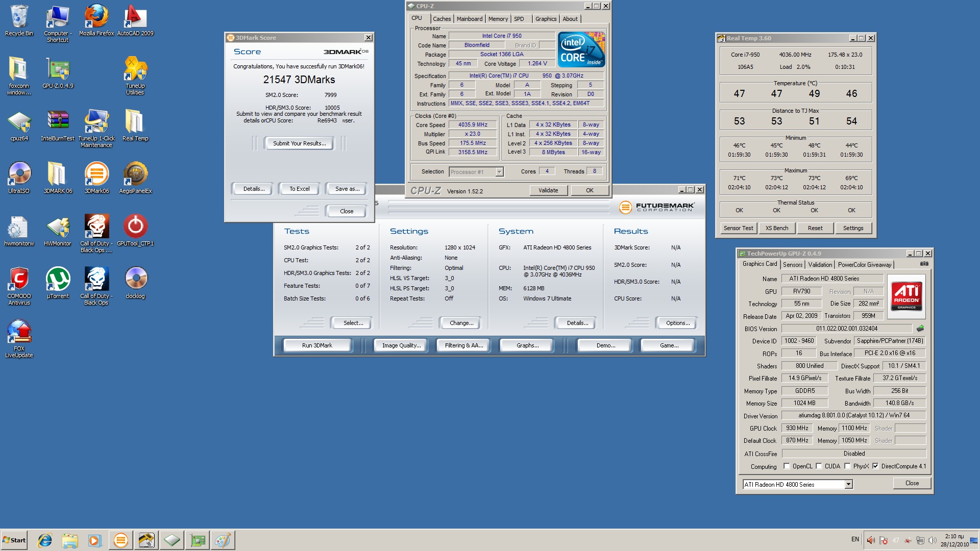Click the XS Bench button in Real Temp

[777, 228]
